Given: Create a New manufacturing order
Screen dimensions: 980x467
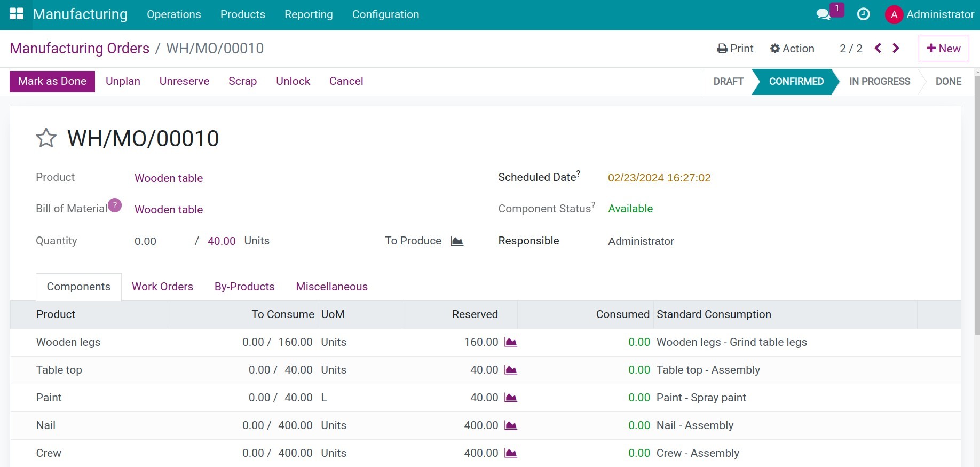Looking at the screenshot, I should coord(944,49).
